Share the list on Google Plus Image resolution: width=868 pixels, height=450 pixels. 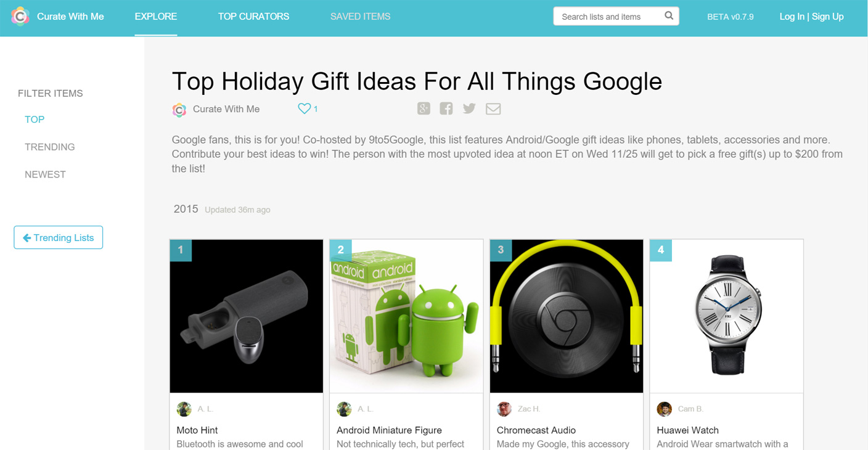click(424, 108)
